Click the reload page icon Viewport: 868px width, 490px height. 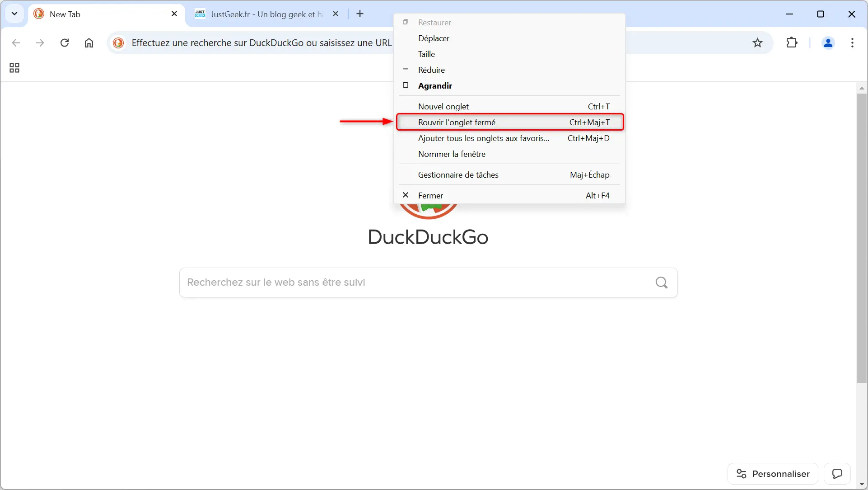point(65,43)
